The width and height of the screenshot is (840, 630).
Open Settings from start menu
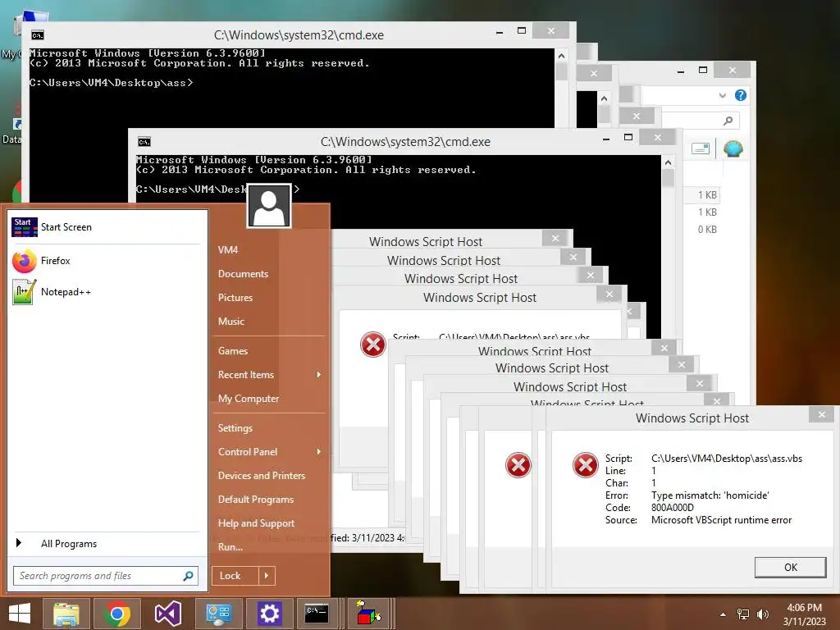pyautogui.click(x=235, y=428)
